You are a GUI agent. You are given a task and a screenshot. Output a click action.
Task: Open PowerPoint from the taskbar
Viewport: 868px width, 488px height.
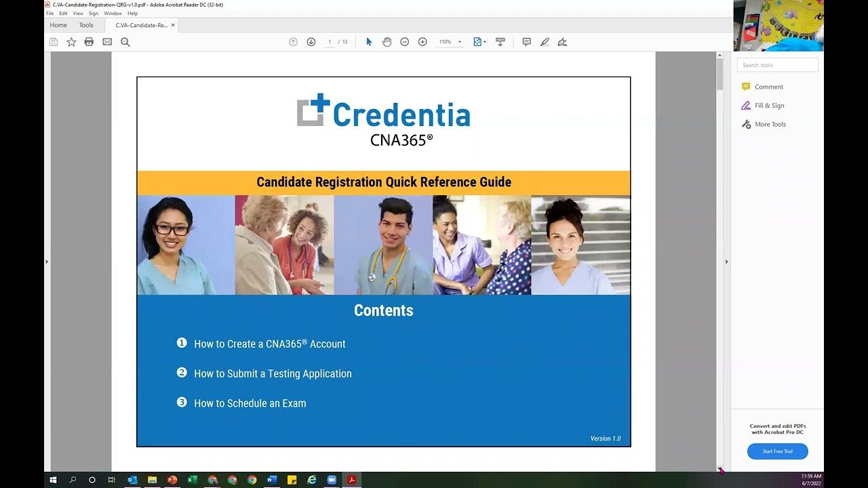(172, 480)
